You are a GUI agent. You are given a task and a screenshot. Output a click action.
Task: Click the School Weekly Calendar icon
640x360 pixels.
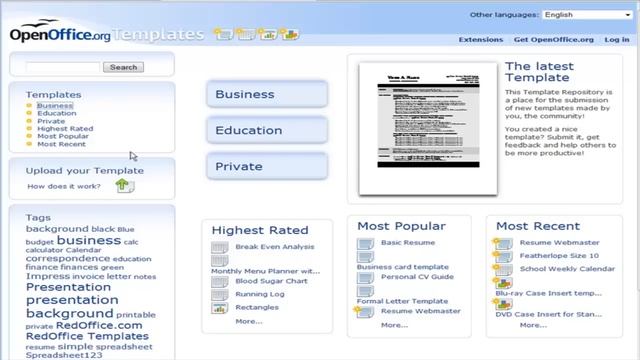tap(503, 270)
